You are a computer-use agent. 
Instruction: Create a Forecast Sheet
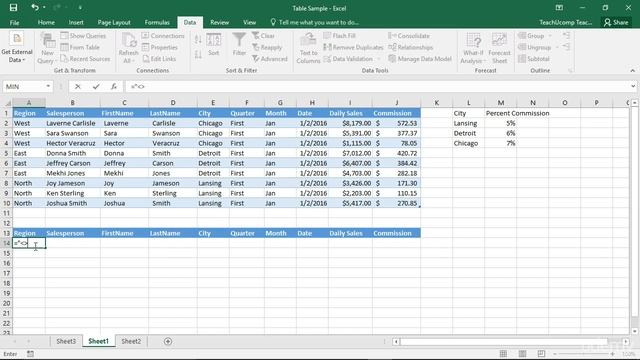click(499, 48)
